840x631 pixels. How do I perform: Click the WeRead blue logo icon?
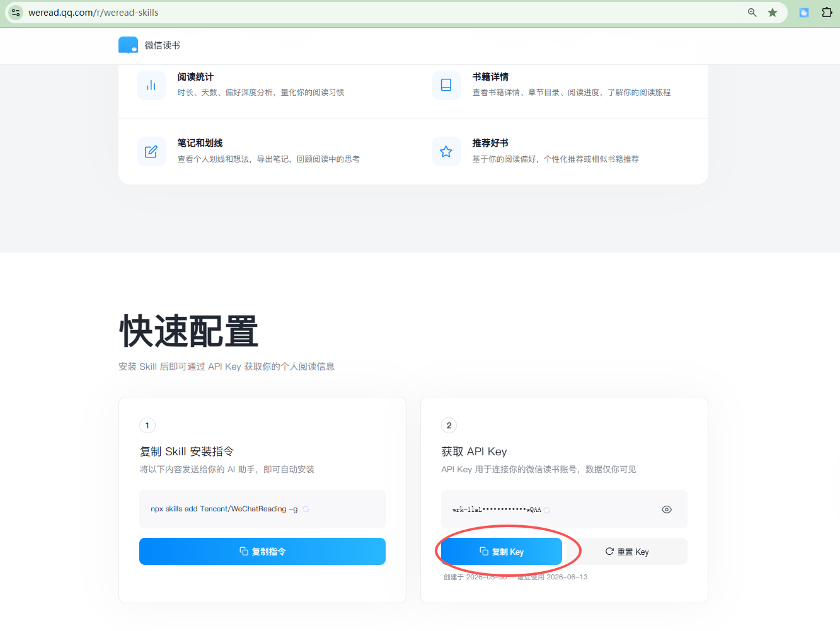tap(128, 45)
